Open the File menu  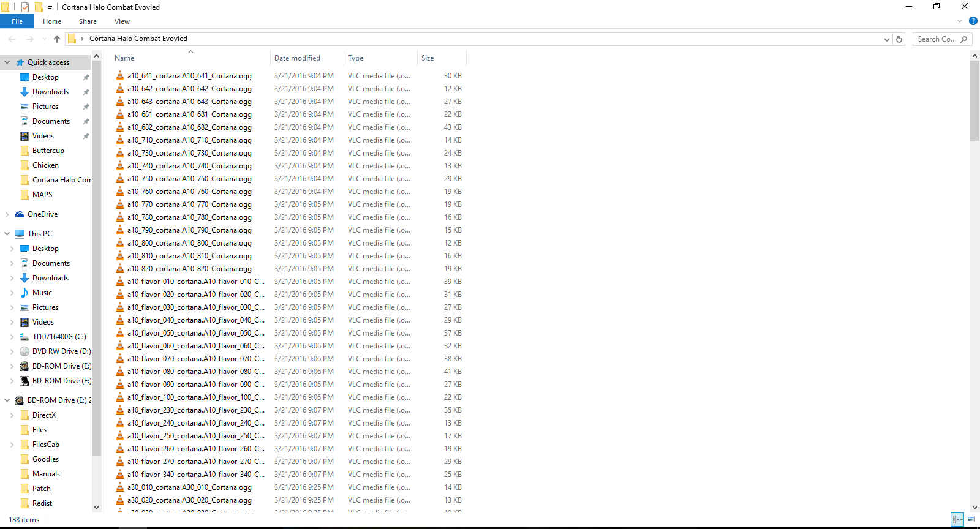coord(17,21)
